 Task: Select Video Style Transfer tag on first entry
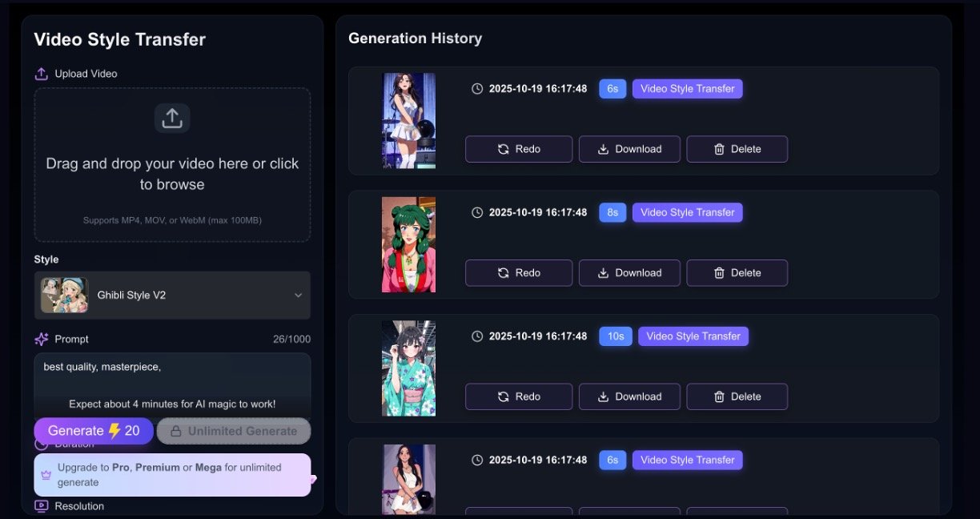pos(687,89)
